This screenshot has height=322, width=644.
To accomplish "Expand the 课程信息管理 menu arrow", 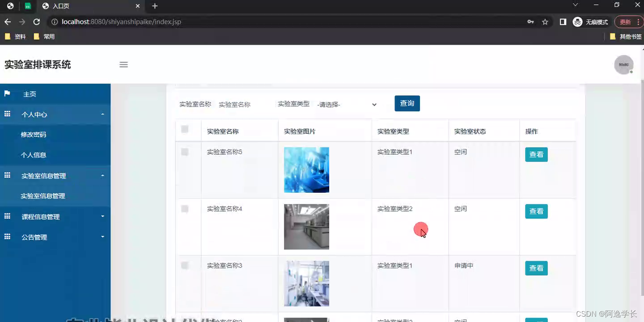I will [102, 216].
